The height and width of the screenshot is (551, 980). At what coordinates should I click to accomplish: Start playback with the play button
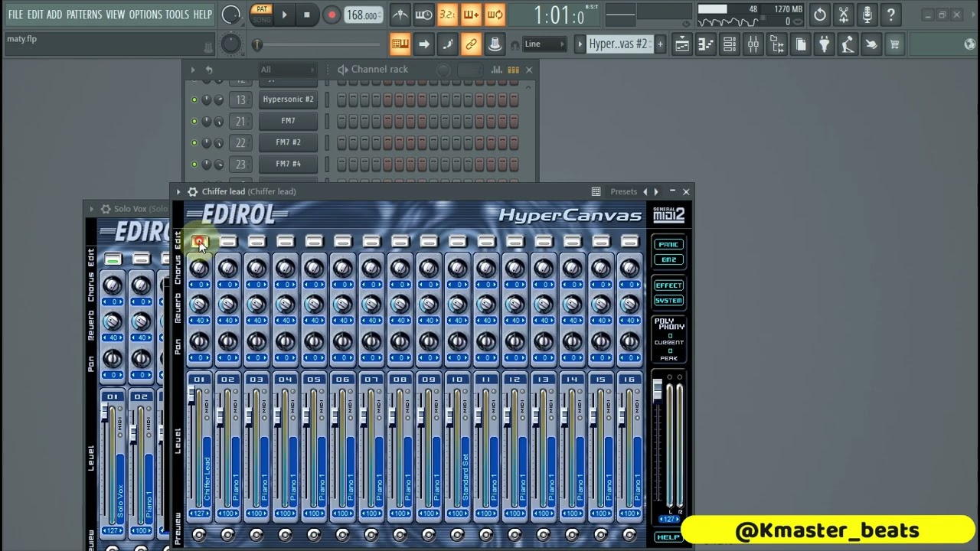pyautogui.click(x=284, y=15)
